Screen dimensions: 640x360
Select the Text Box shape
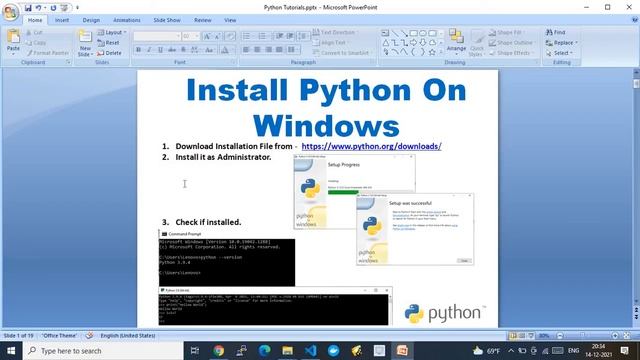point(385,33)
